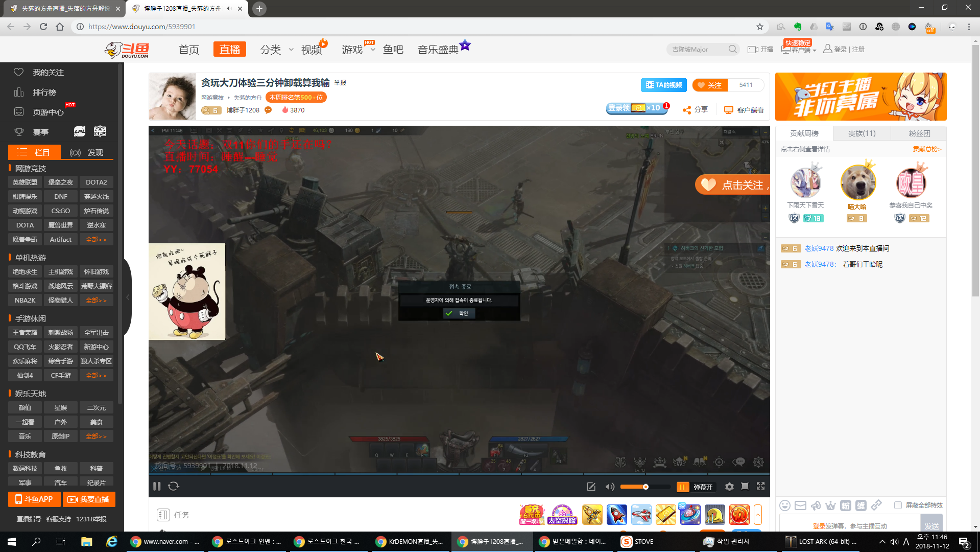Open the DOTA2 category link

96,182
